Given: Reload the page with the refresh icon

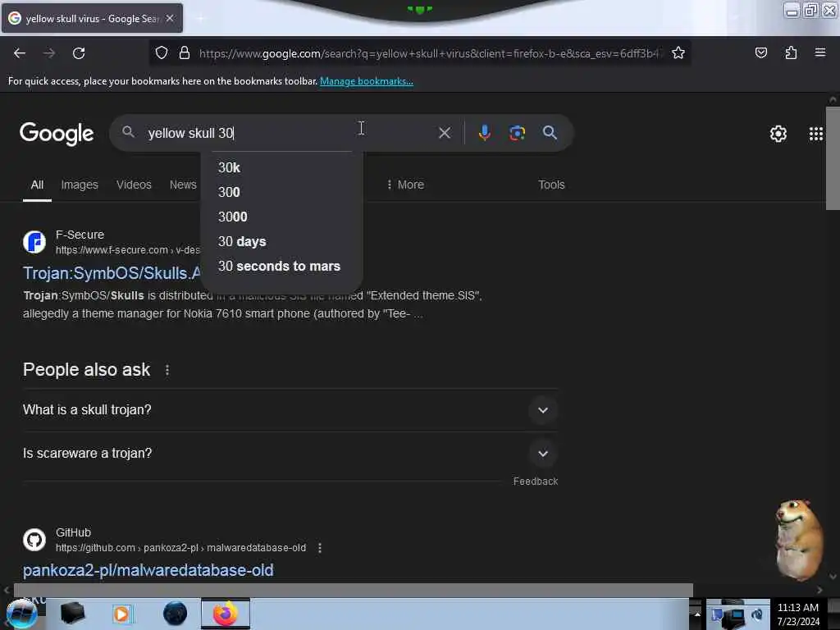Looking at the screenshot, I should pos(79,53).
